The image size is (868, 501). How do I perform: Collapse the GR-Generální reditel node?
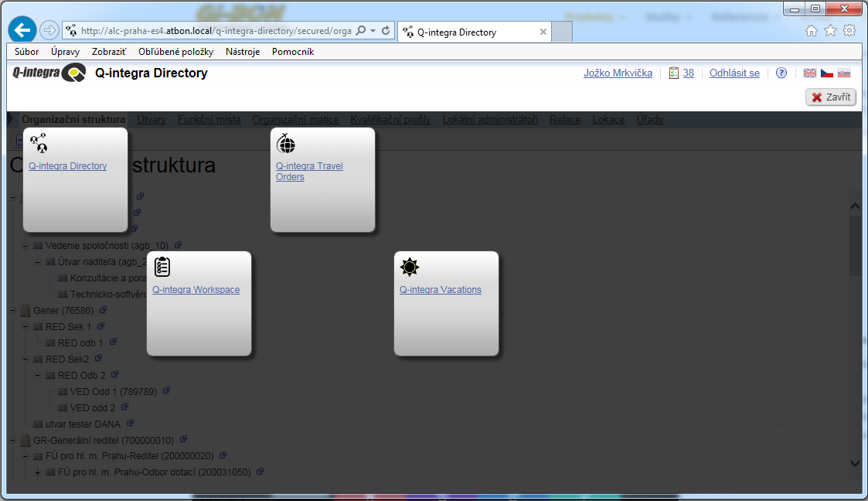[x=13, y=440]
